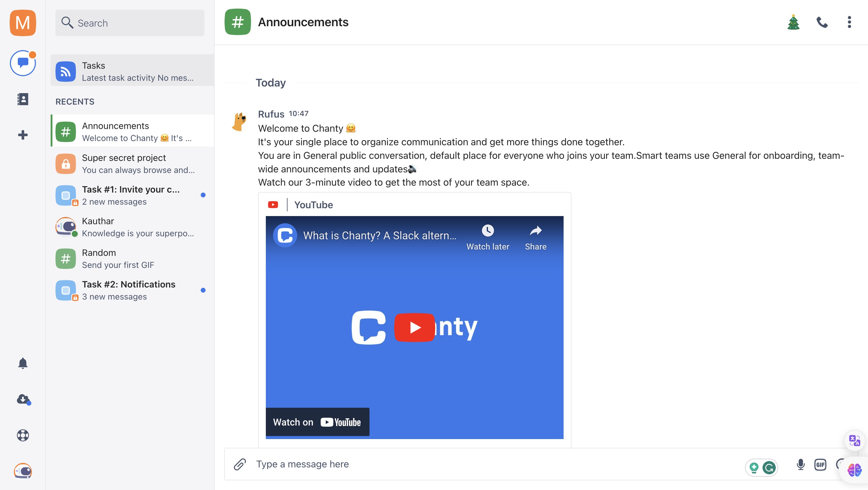Click the Search field
The height and width of the screenshot is (490, 868).
tap(130, 23)
